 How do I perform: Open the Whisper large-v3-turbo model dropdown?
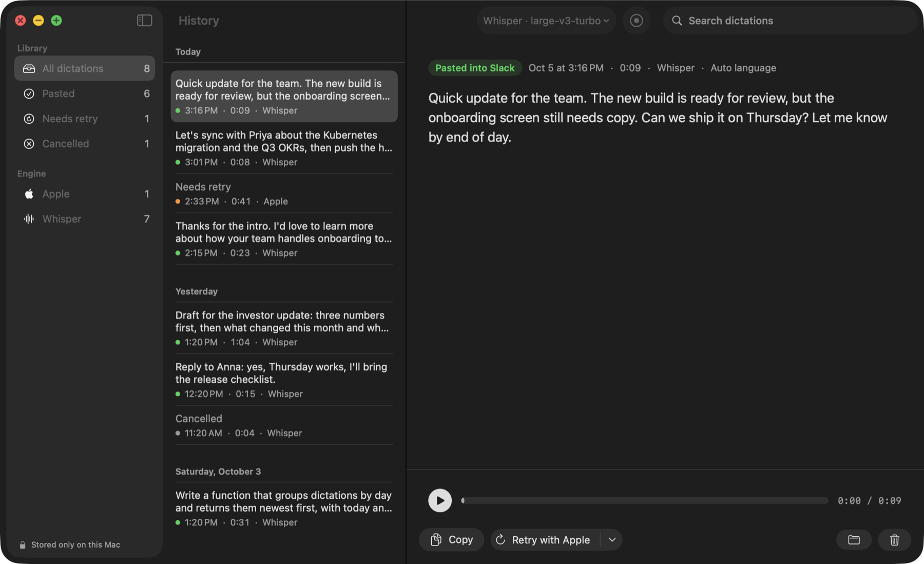tap(546, 21)
